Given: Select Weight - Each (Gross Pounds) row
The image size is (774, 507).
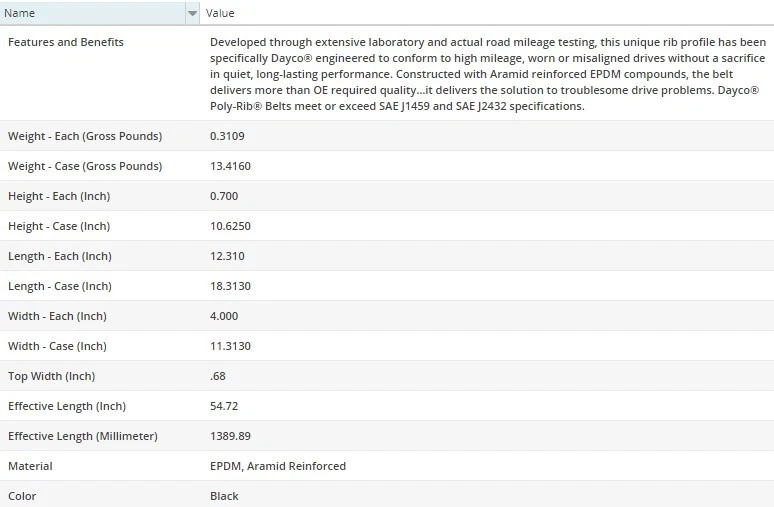Looking at the screenshot, I should [85, 136].
